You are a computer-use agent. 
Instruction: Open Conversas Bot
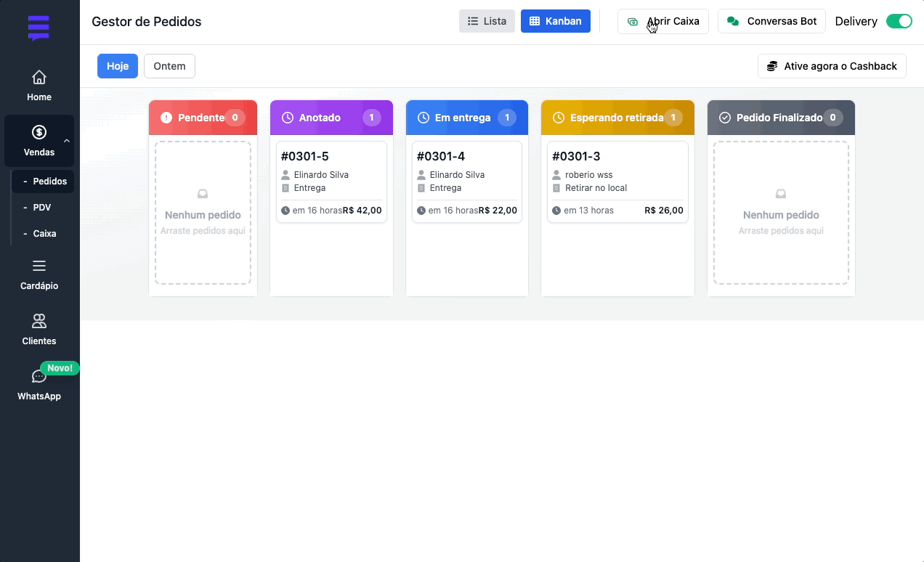click(771, 21)
